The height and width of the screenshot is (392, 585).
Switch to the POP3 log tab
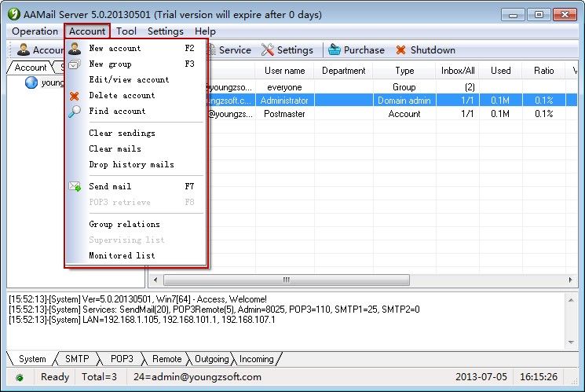click(122, 359)
